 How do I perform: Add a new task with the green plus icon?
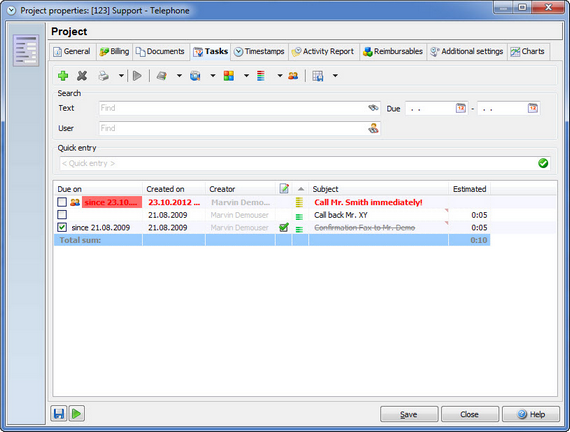[63, 76]
